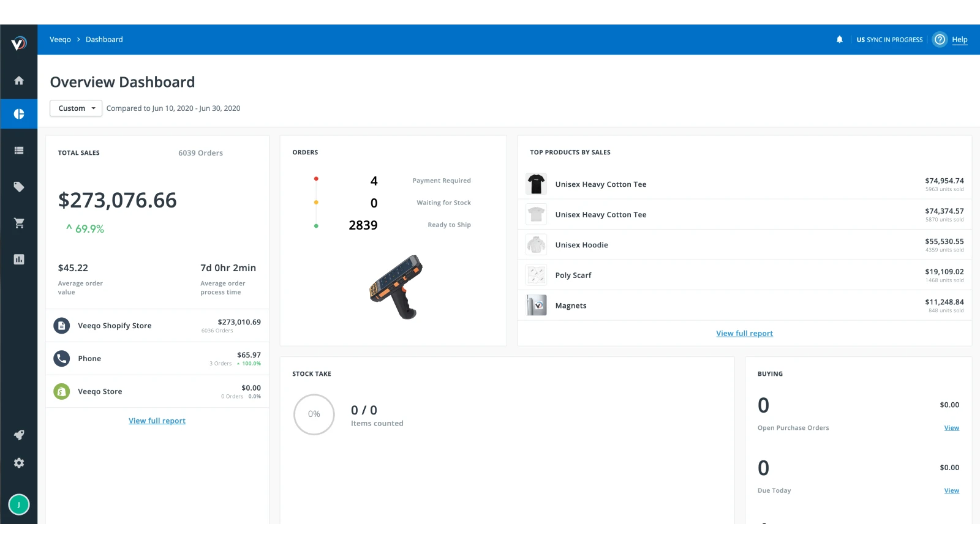Click the barcode scanner image

tap(396, 287)
